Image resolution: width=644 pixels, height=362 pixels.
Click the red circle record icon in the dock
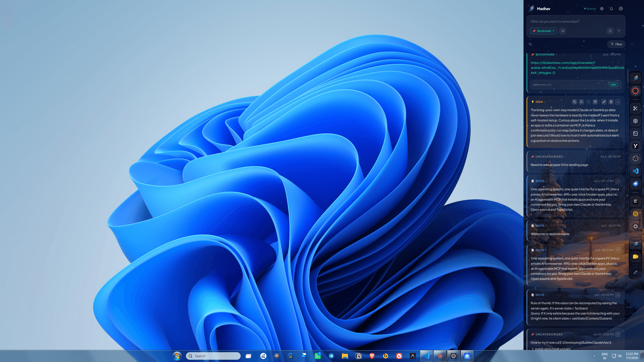[x=635, y=91]
